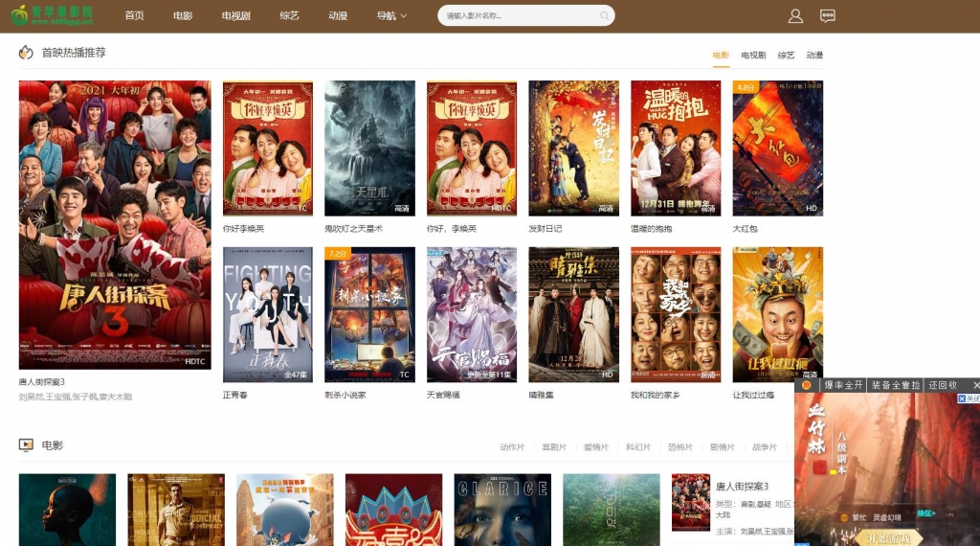Click 爆率全开 tab on game ad
980x546 pixels.
(x=843, y=385)
